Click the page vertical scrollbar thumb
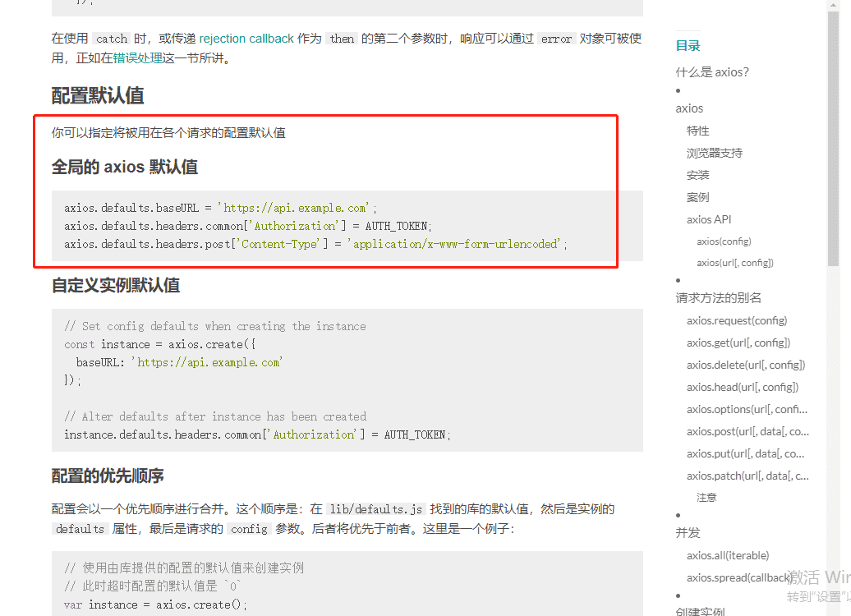 pyautogui.click(x=834, y=139)
